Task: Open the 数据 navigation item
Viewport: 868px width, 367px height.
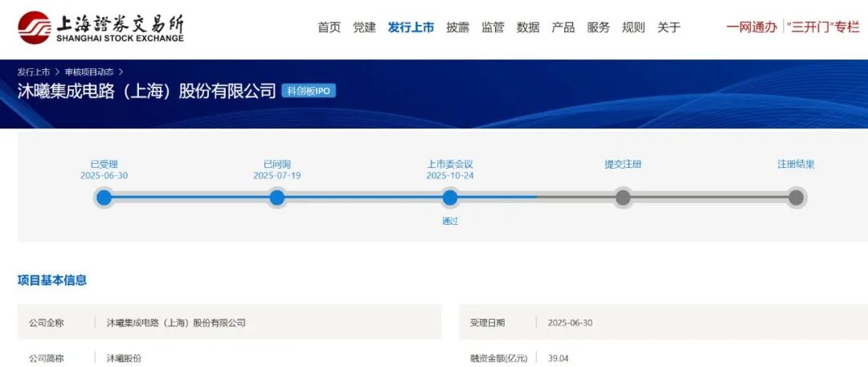Action: [x=528, y=27]
